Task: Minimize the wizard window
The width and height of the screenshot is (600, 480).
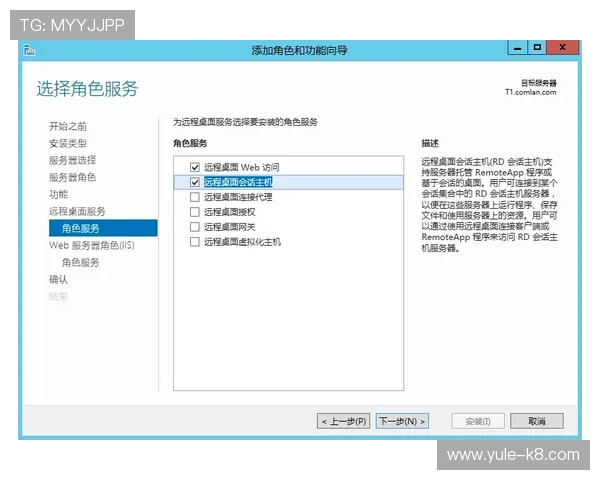Action: pos(517,48)
